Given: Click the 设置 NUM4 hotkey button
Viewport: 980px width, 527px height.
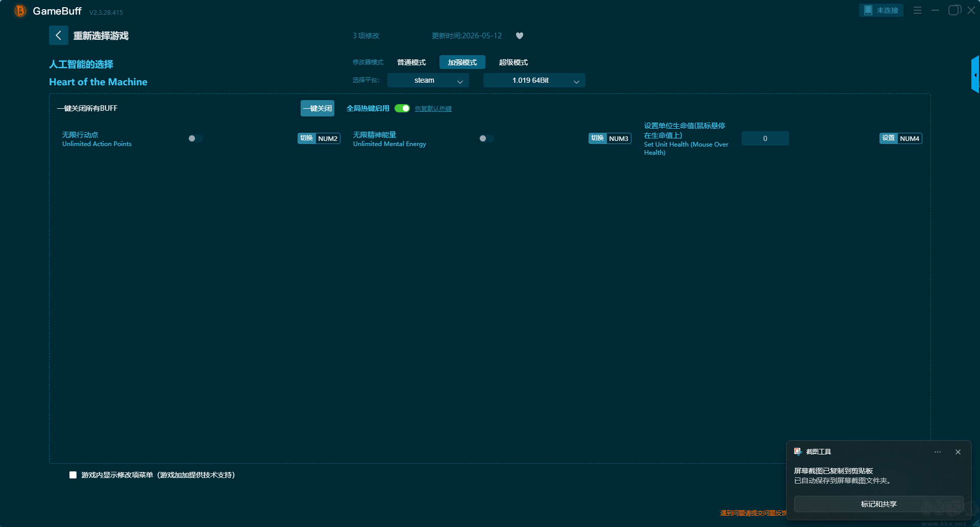Looking at the screenshot, I should [901, 138].
